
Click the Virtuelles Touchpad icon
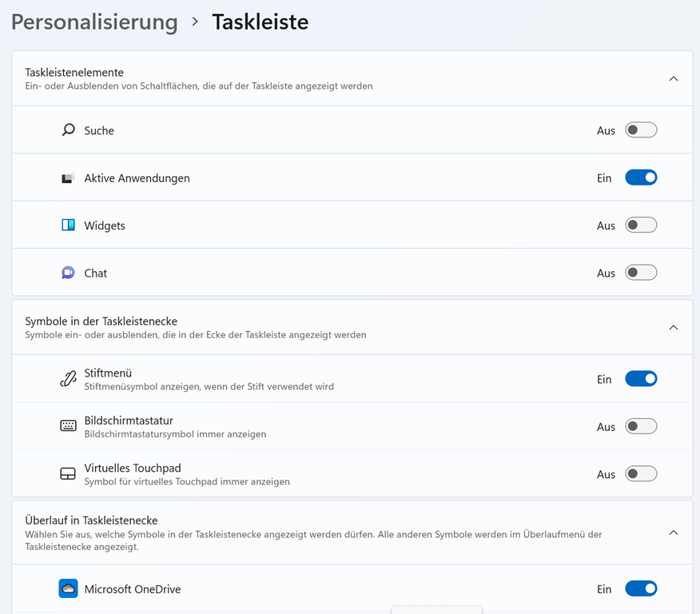point(69,474)
